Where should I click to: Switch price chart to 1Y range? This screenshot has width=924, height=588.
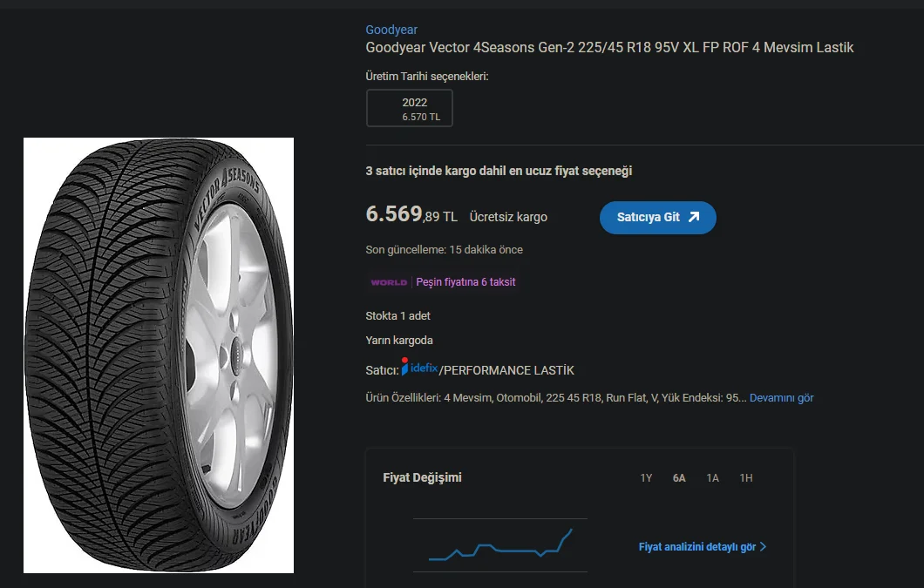(646, 478)
